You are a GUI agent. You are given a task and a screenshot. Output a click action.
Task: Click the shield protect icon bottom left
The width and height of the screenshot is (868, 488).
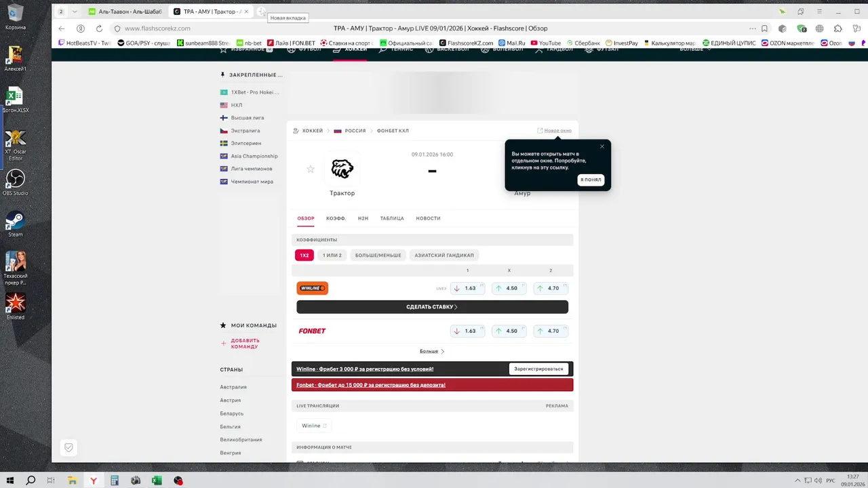tap(68, 447)
